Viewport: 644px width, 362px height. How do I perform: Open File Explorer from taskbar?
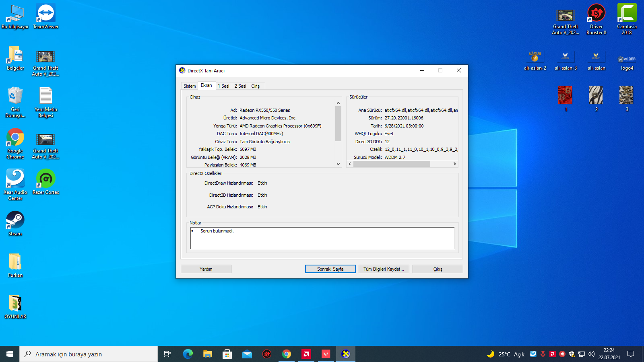click(208, 354)
